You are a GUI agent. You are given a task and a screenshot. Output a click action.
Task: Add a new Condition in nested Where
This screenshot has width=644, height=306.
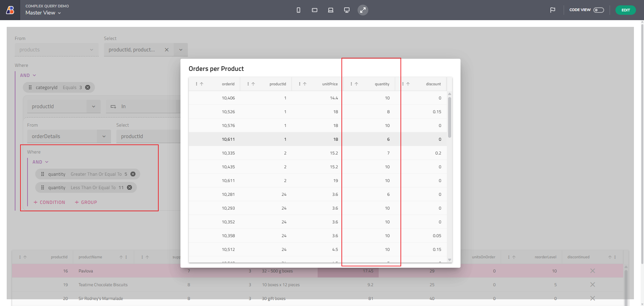coord(49,202)
